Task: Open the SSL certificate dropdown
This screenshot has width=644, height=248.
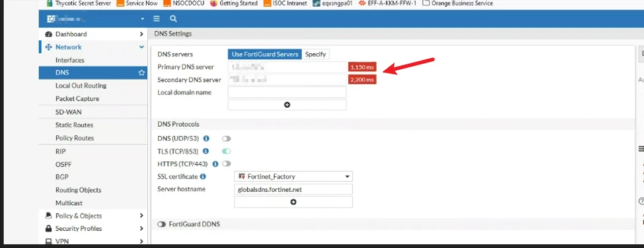Action: pos(293,177)
